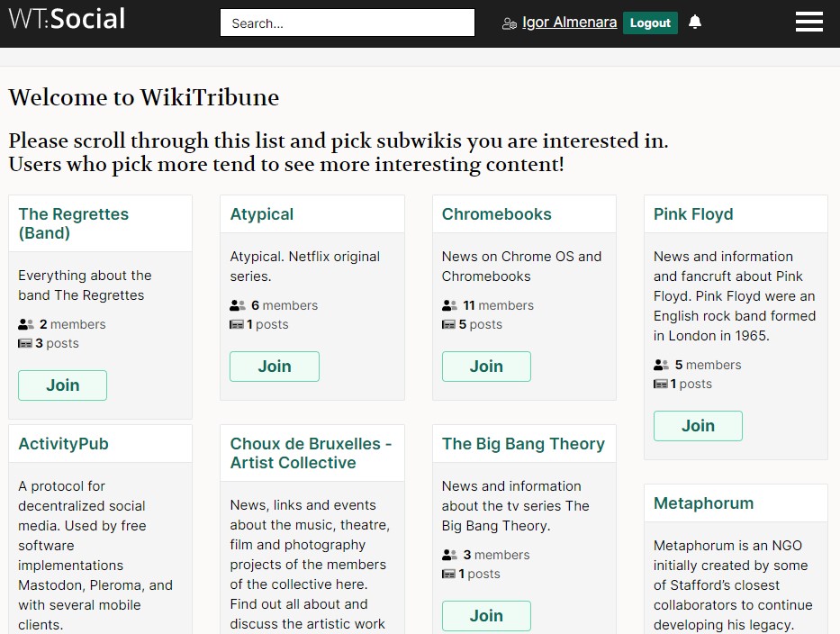Click the user profile icon beside Igor Almenara

point(510,23)
